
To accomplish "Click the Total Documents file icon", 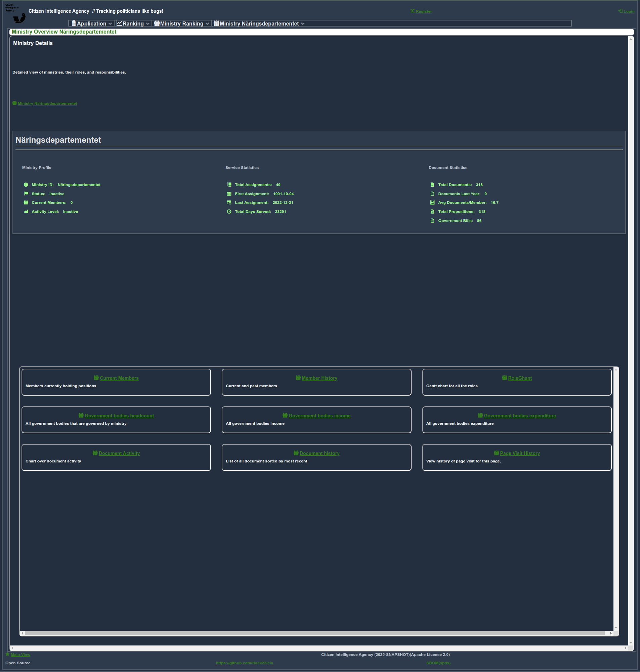I will (432, 185).
